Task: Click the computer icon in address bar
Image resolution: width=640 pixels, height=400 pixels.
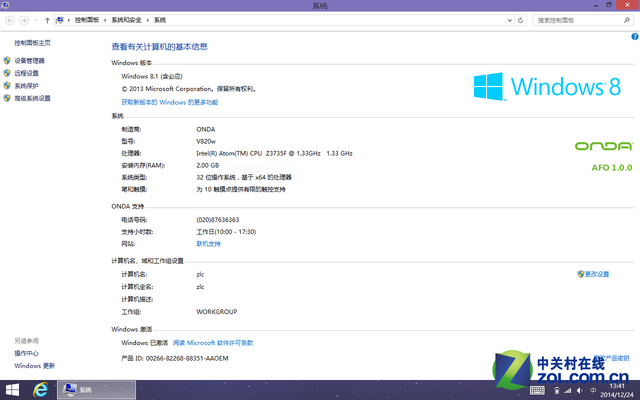Action: pyautogui.click(x=60, y=20)
